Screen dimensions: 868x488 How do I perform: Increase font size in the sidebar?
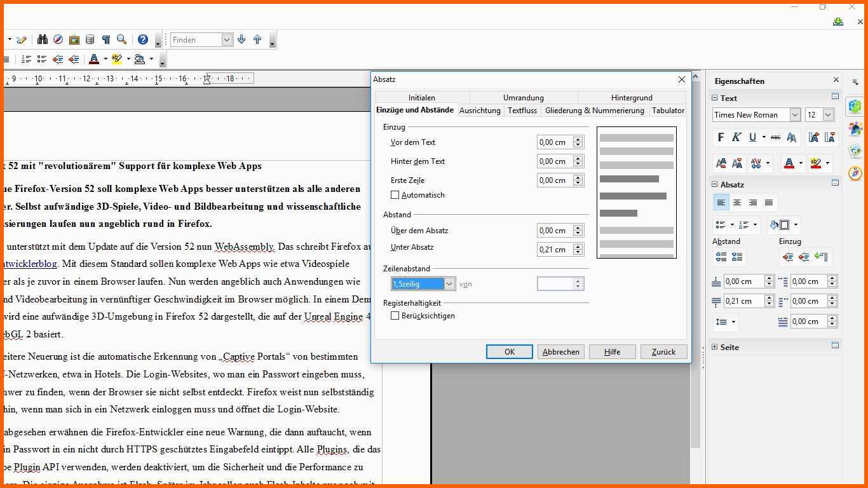point(814,137)
